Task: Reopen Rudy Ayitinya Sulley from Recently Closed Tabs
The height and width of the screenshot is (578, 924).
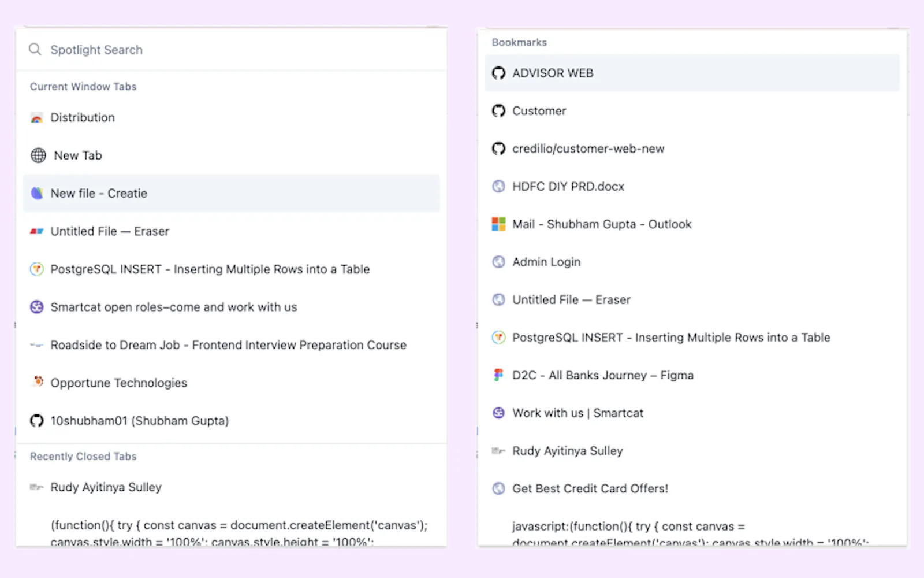Action: (x=231, y=487)
